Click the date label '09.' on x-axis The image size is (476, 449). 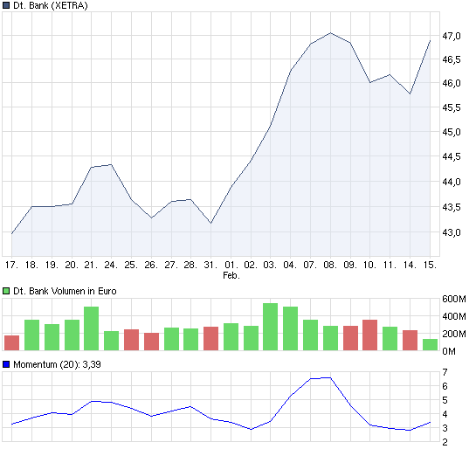tap(350, 265)
